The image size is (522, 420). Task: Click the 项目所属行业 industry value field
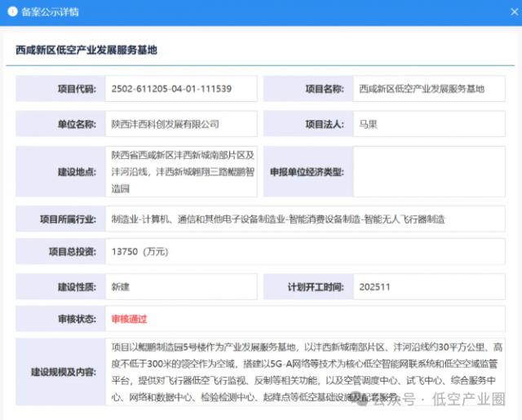click(x=306, y=219)
